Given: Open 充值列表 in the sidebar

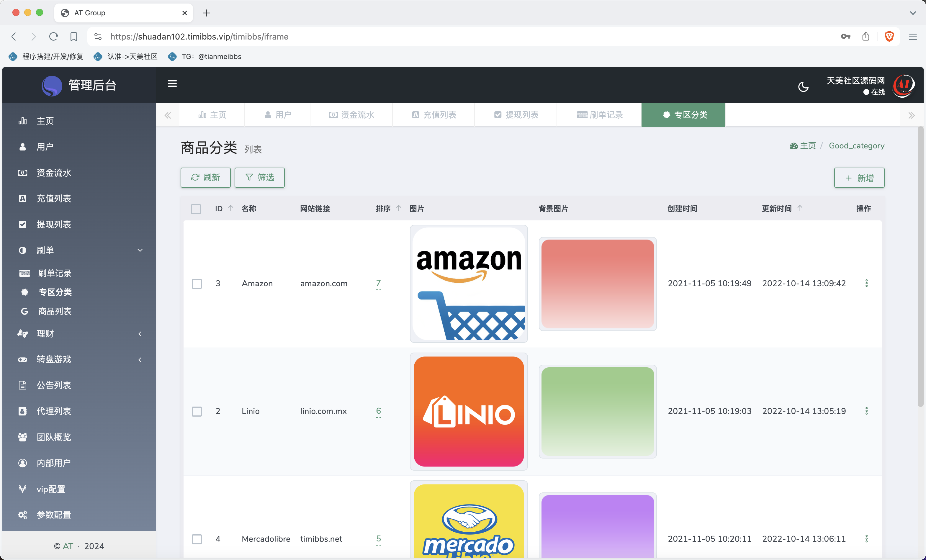Looking at the screenshot, I should coord(79,199).
